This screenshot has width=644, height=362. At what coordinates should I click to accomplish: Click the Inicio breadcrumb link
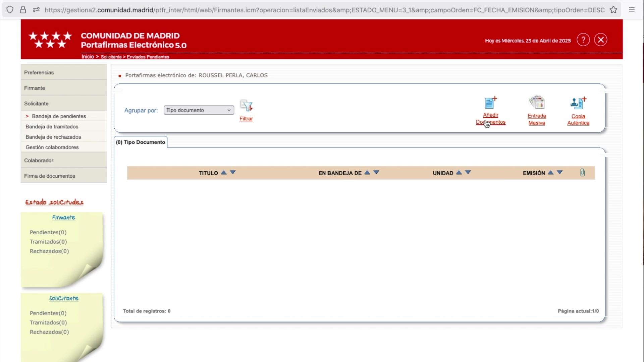tap(88, 57)
